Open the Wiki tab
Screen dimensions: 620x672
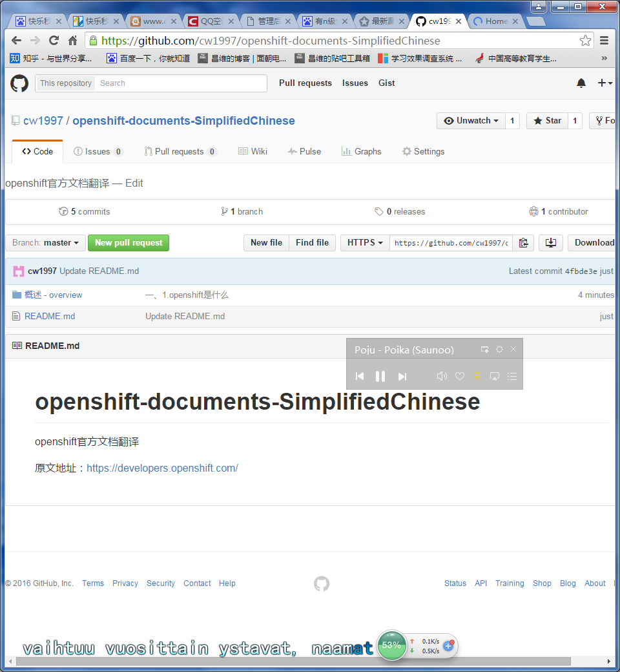[253, 151]
